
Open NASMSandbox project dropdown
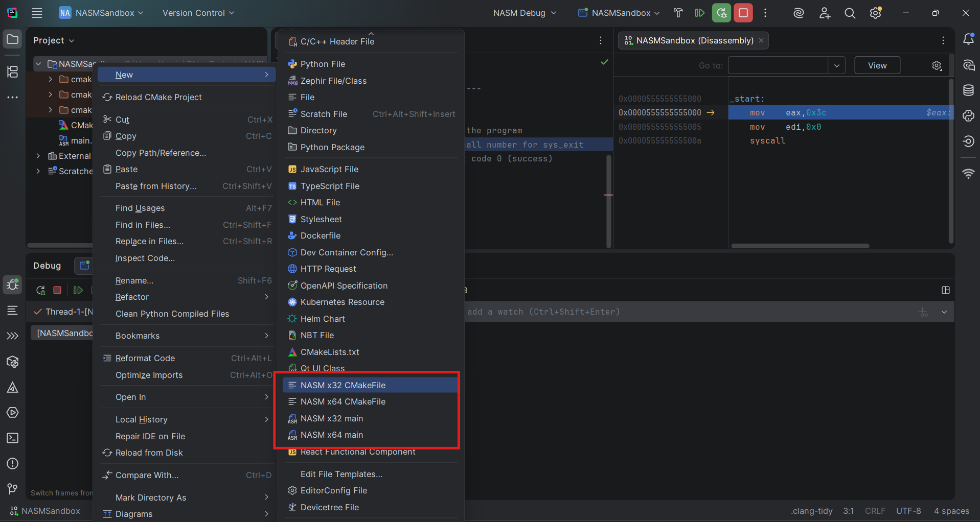[x=102, y=13]
